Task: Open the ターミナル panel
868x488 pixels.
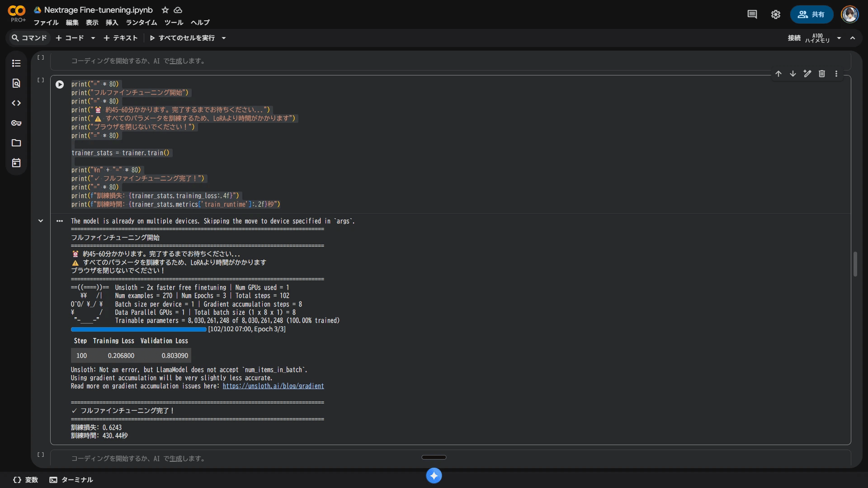Action: [71, 480]
